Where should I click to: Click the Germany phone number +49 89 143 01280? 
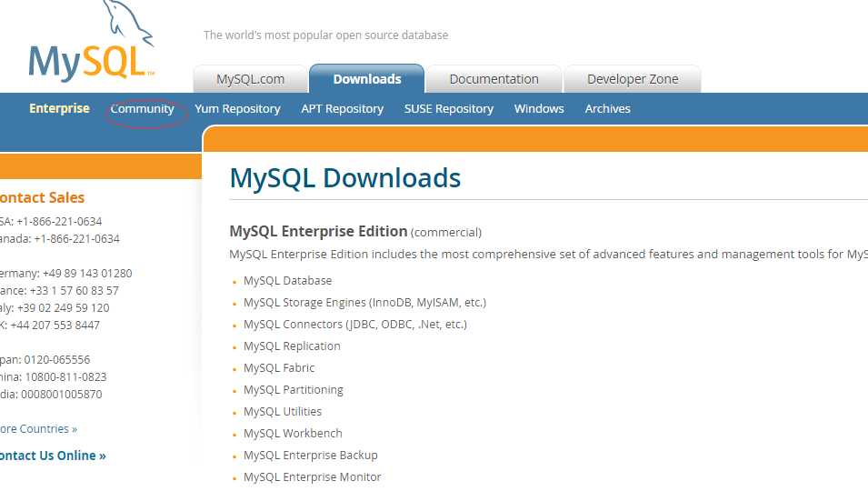pos(87,274)
